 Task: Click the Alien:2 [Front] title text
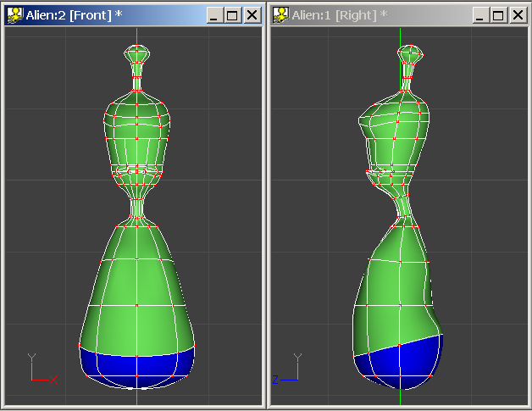click(74, 15)
